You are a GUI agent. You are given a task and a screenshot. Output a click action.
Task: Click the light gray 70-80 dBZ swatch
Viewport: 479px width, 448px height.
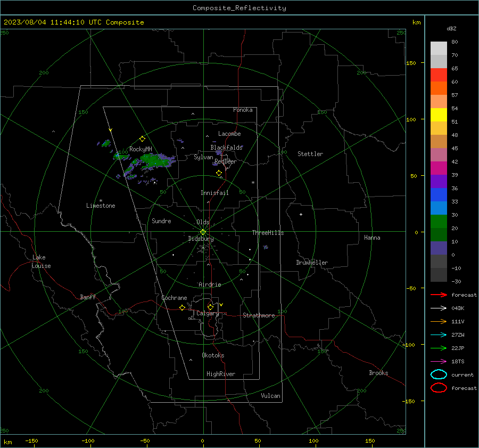[439, 48]
